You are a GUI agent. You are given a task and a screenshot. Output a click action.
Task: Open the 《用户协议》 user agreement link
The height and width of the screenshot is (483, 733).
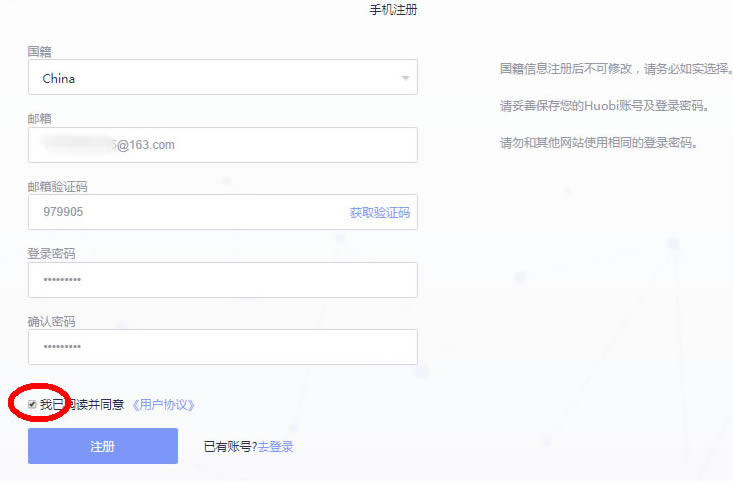(163, 405)
